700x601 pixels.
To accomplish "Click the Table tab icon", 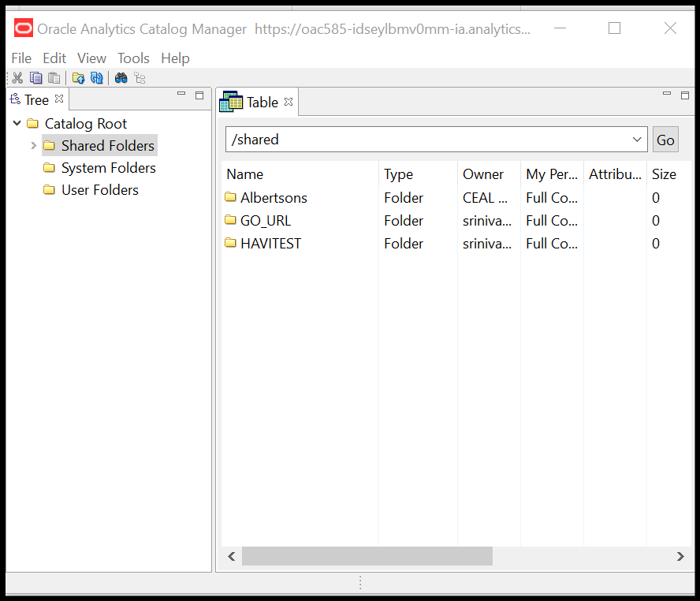I will pyautogui.click(x=231, y=103).
